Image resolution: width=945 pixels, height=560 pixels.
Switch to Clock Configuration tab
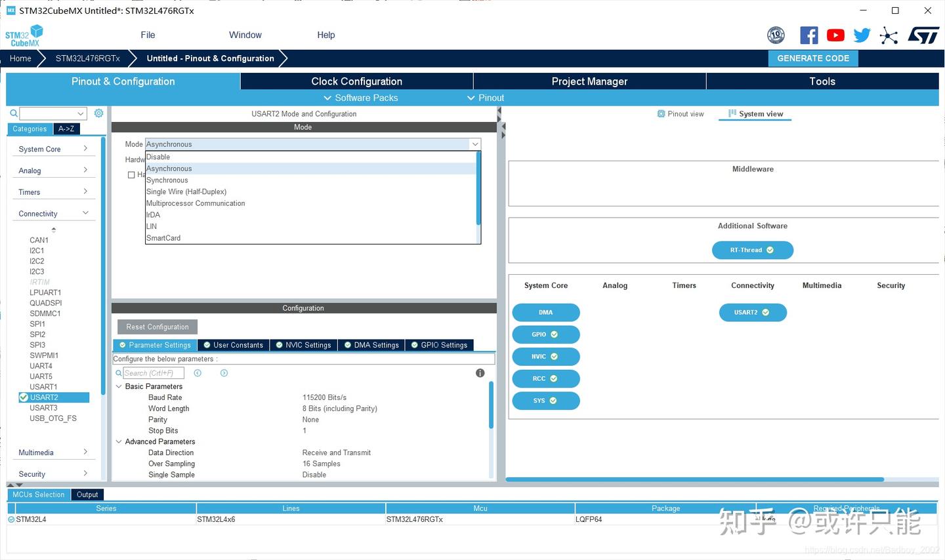(x=356, y=81)
